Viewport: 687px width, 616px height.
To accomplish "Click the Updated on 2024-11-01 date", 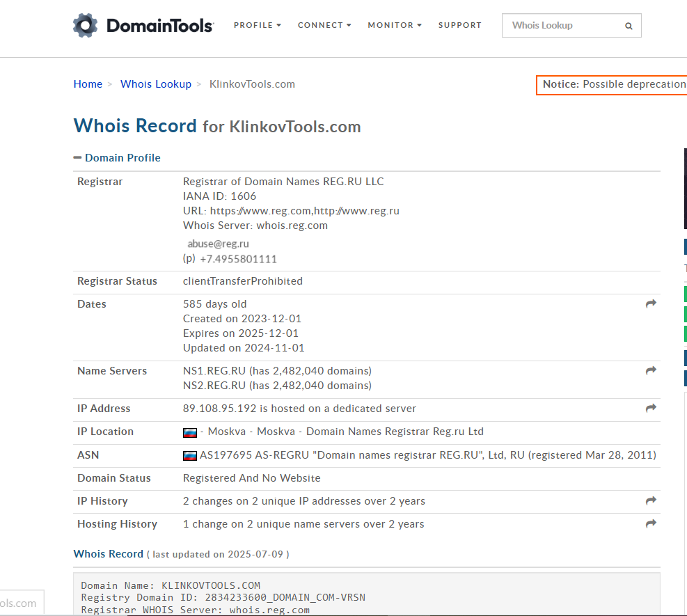I will (x=244, y=348).
